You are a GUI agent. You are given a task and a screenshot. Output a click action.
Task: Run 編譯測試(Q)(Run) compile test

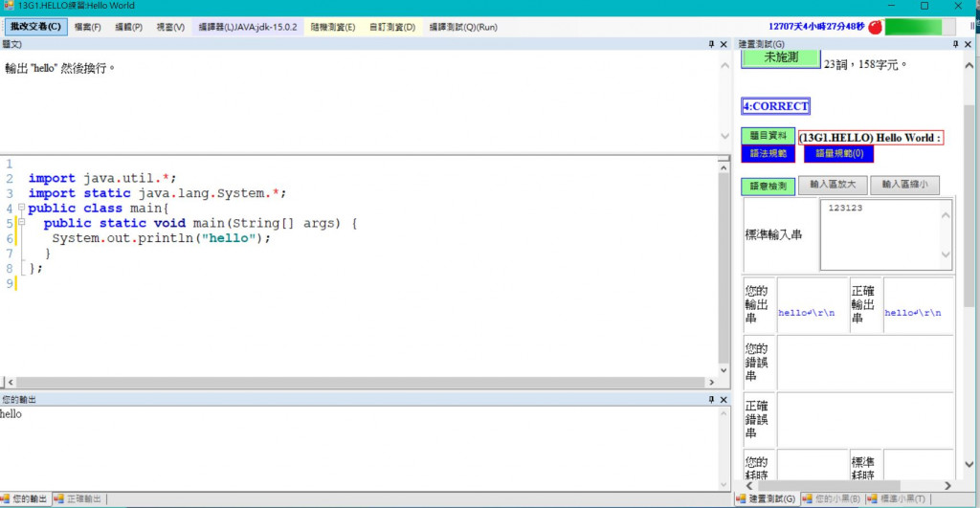pyautogui.click(x=463, y=27)
